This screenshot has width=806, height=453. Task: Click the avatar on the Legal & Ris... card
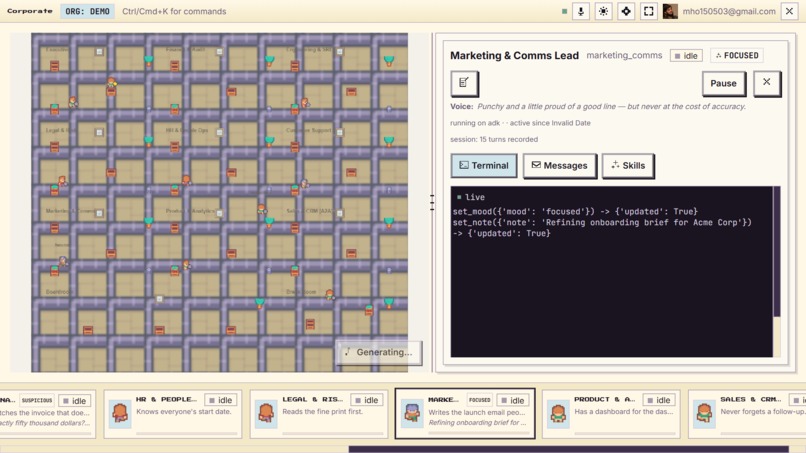pyautogui.click(x=266, y=413)
